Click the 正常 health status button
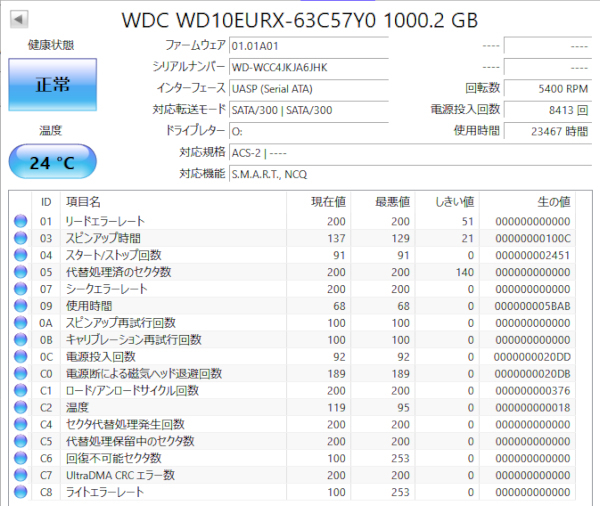This screenshot has height=506, width=600. point(52,85)
